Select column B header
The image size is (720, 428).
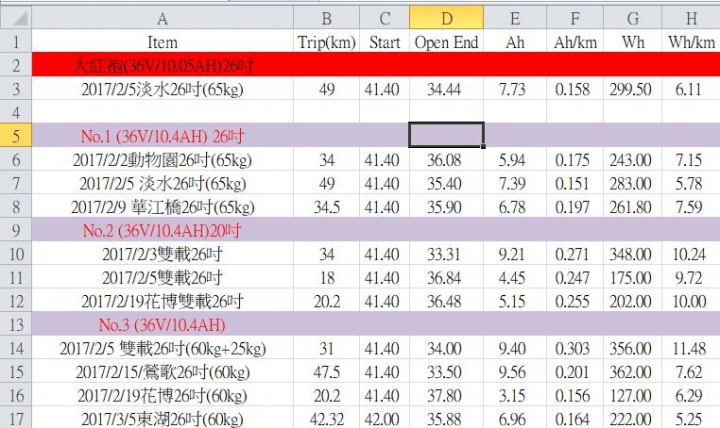click(x=326, y=18)
